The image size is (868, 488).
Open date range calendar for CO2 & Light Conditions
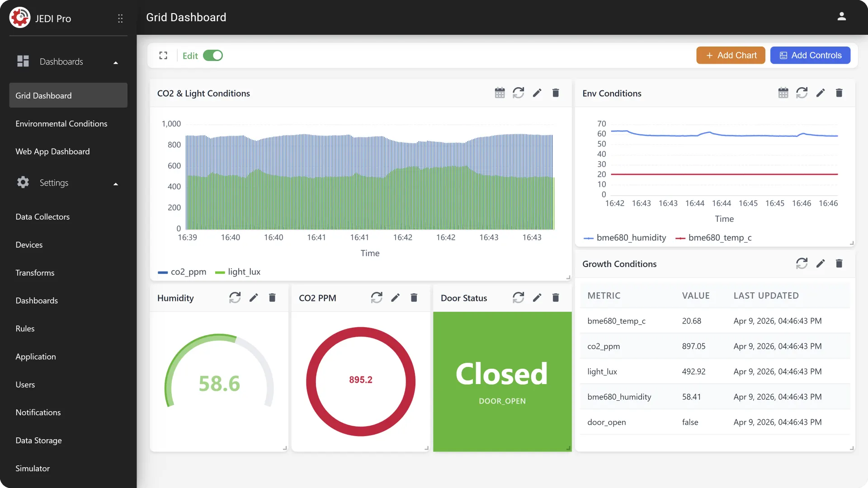(x=500, y=93)
